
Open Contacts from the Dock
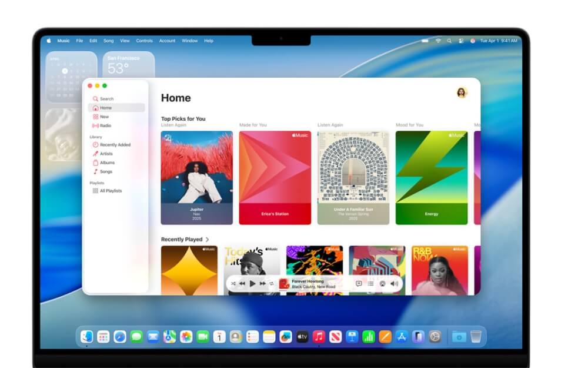(236, 337)
